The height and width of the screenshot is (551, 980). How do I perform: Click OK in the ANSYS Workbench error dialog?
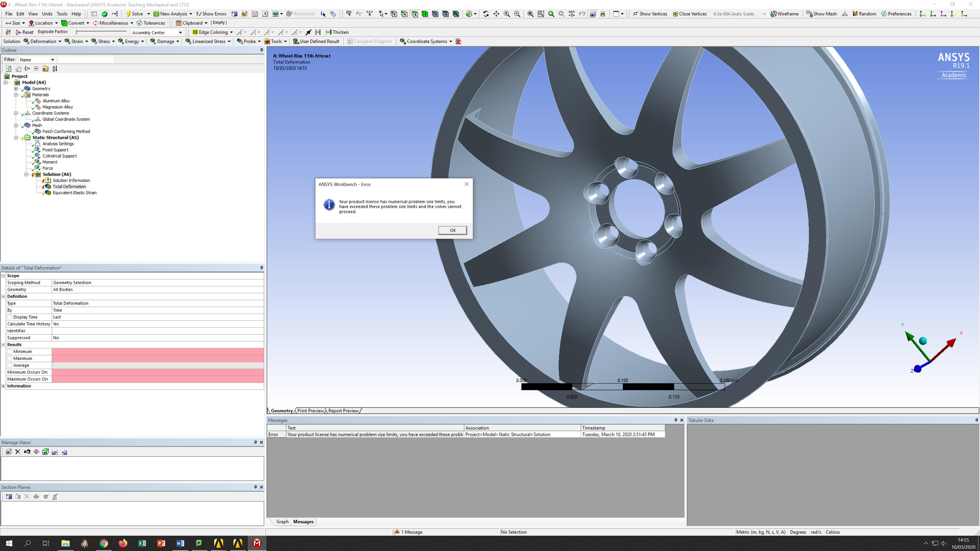tap(452, 230)
